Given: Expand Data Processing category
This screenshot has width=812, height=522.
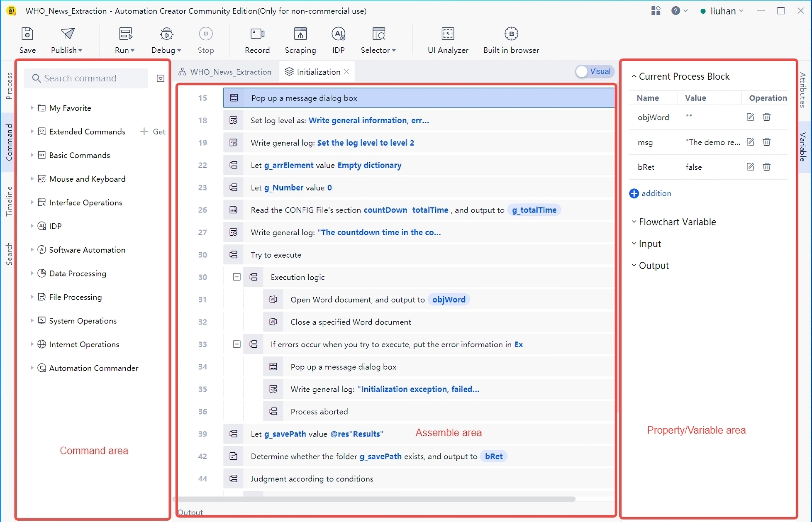Looking at the screenshot, I should [32, 273].
